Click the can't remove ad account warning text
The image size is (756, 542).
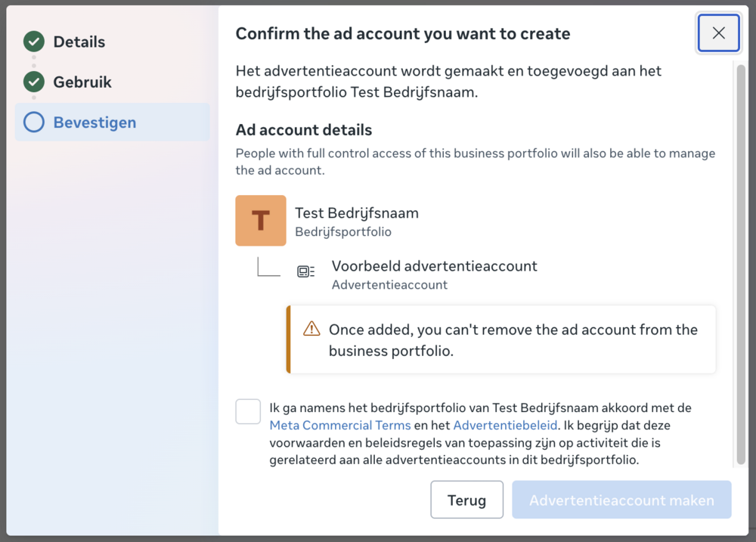(513, 340)
